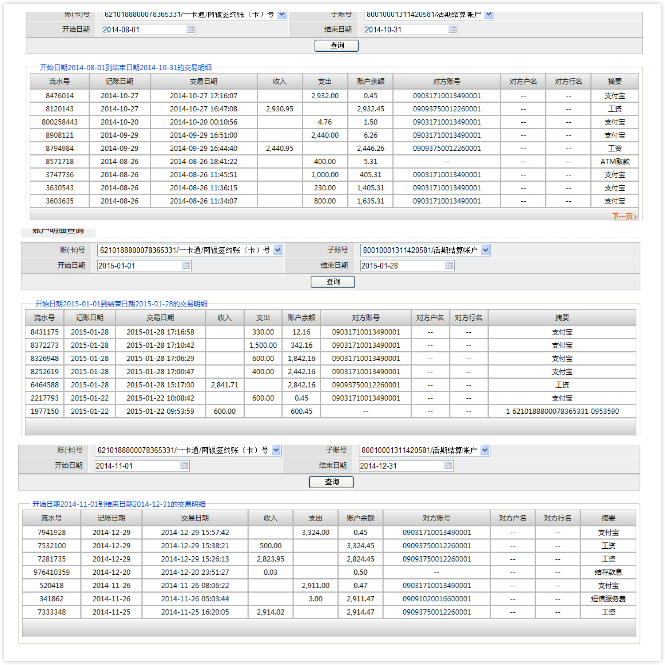Select serial number 8431175
The width and height of the screenshot is (665, 665).
pos(45,332)
